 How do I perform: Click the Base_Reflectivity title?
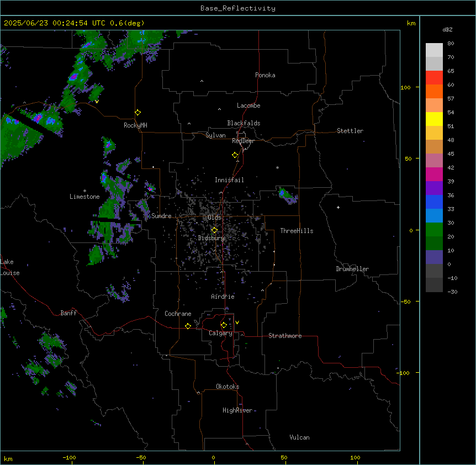(238, 8)
